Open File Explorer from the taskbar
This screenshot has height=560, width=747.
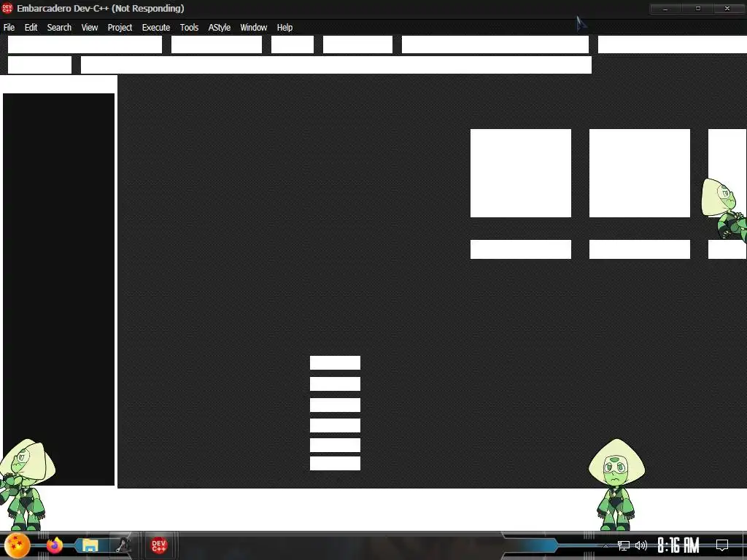coord(90,545)
